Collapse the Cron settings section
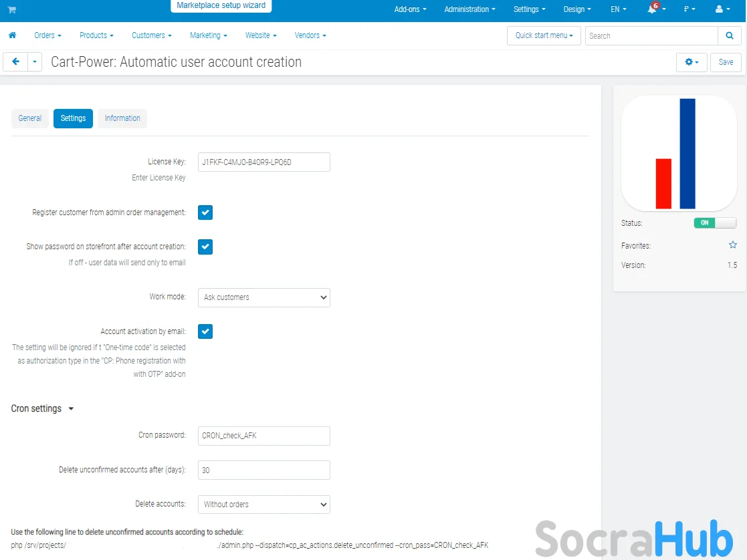Image resolution: width=747 pixels, height=560 pixels. pyautogui.click(x=42, y=408)
